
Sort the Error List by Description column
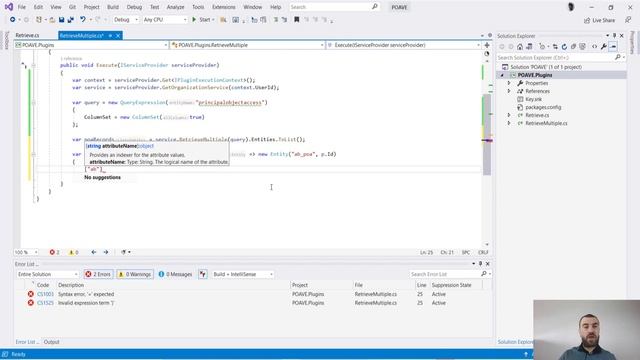pyautogui.click(x=71, y=285)
